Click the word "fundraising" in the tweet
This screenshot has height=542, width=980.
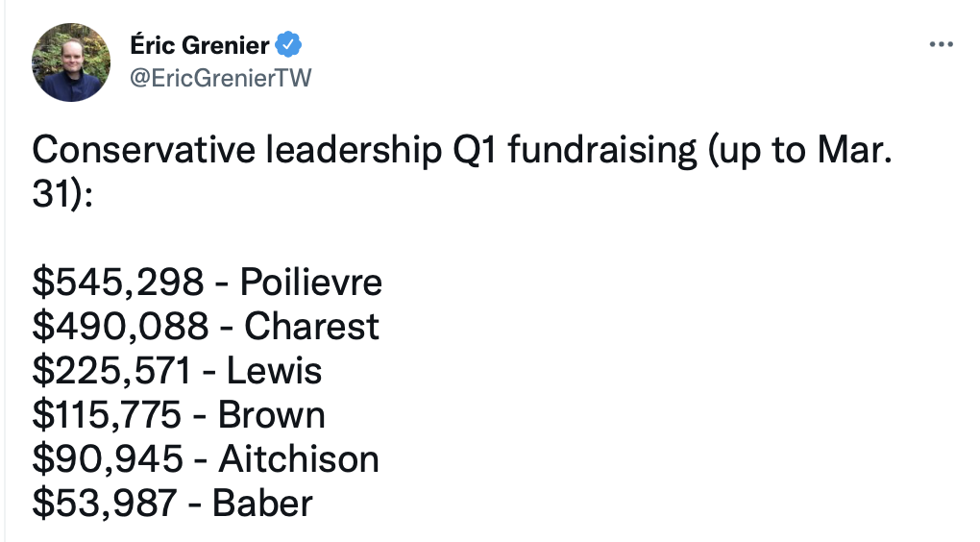click(601, 151)
